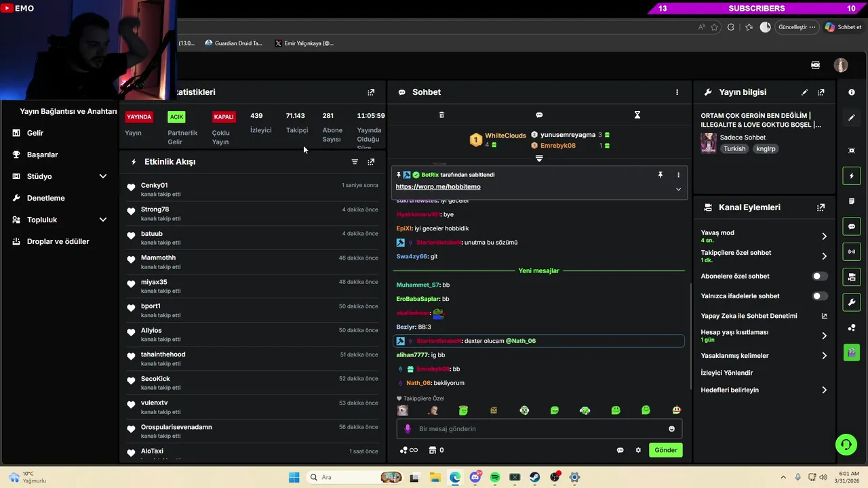868x488 pixels.
Task: Pop out the Yayın bilgisi panel
Action: click(x=821, y=92)
